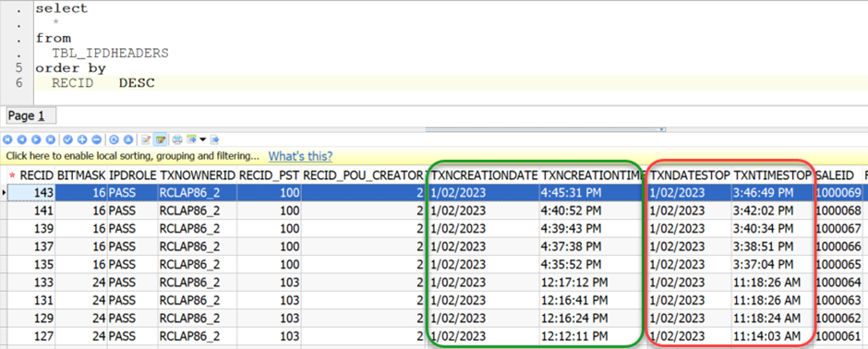Select RECID cell 133
This screenshot has height=349, width=868.
(x=31, y=283)
